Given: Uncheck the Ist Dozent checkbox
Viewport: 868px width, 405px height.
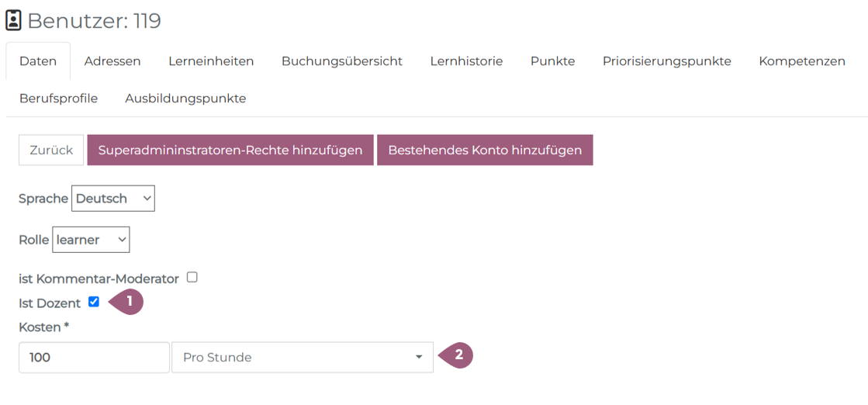Looking at the screenshot, I should (94, 302).
